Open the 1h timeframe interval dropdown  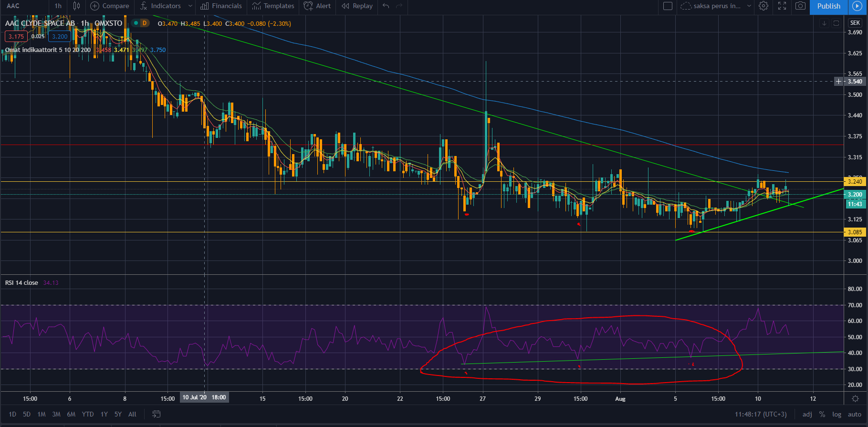(x=58, y=6)
